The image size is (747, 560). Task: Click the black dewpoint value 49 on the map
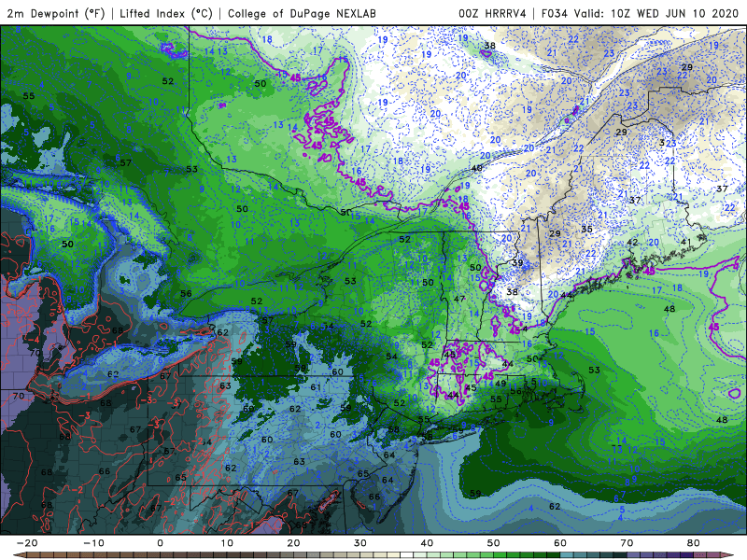pyautogui.click(x=500, y=384)
